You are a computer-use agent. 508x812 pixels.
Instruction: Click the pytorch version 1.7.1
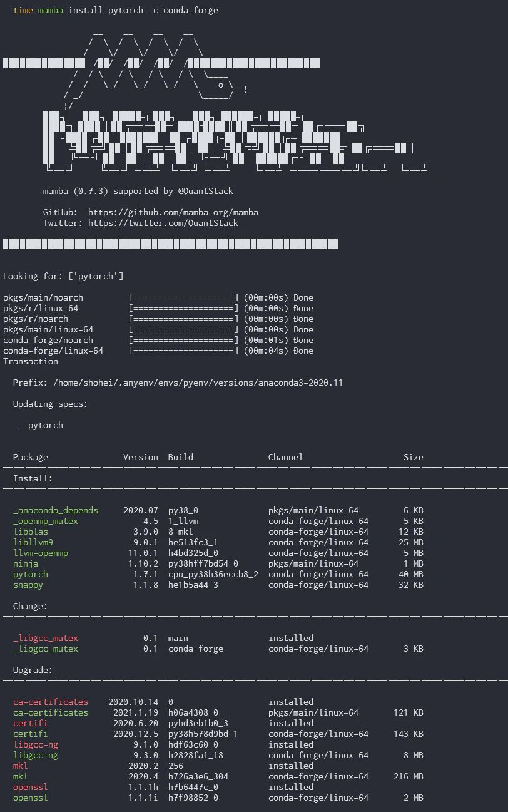tap(146, 574)
